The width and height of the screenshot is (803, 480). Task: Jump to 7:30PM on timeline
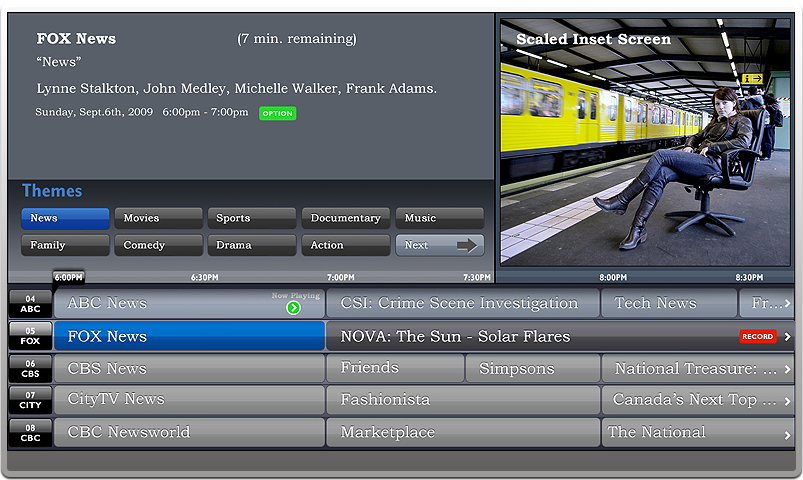click(477, 277)
